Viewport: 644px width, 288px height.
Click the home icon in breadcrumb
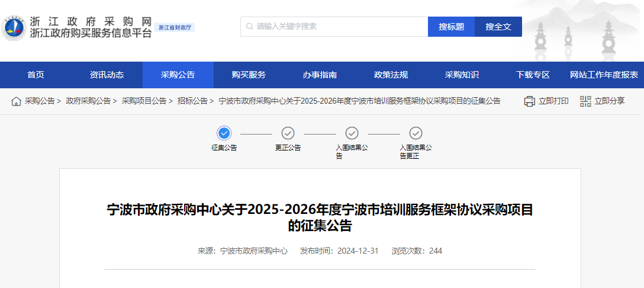point(17,101)
